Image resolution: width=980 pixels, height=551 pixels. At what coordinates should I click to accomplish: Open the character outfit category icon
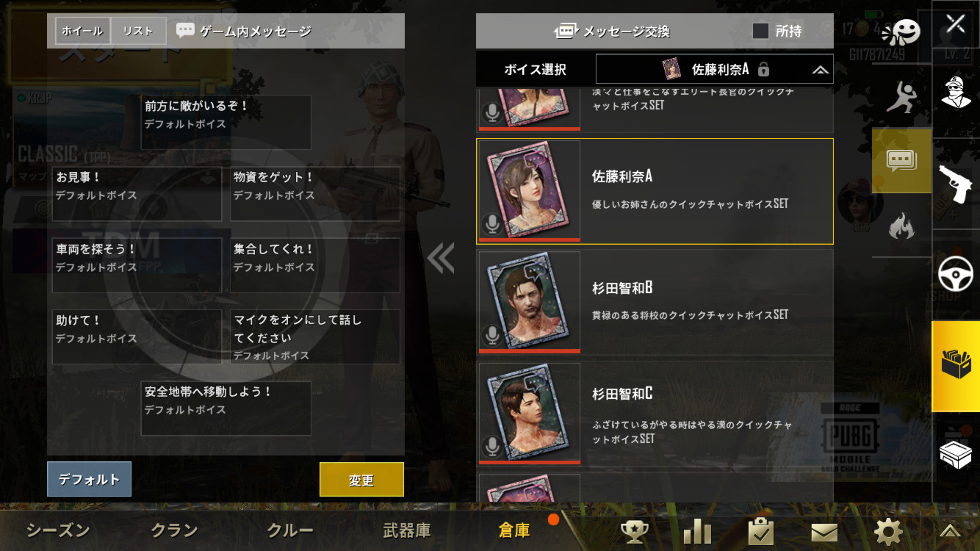click(x=956, y=92)
